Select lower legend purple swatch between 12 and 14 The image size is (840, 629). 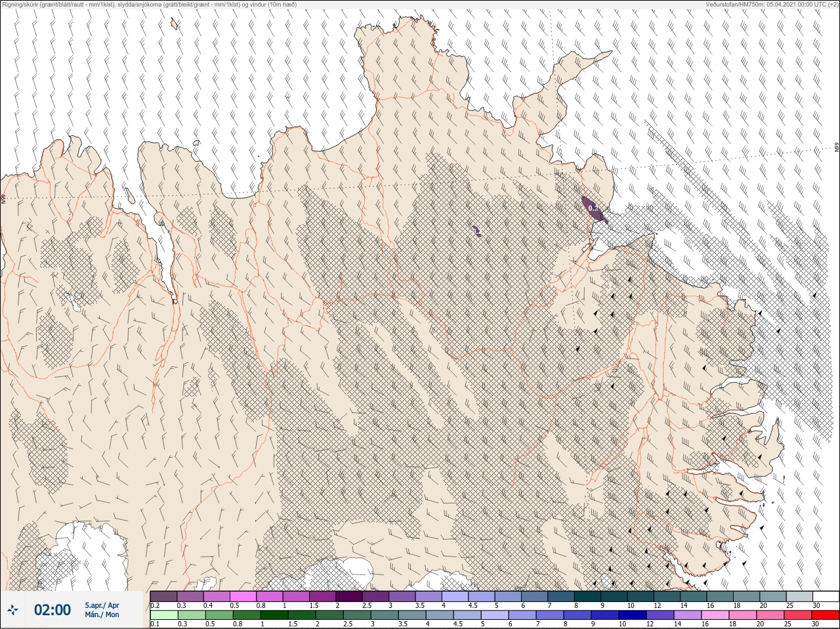coord(660,615)
